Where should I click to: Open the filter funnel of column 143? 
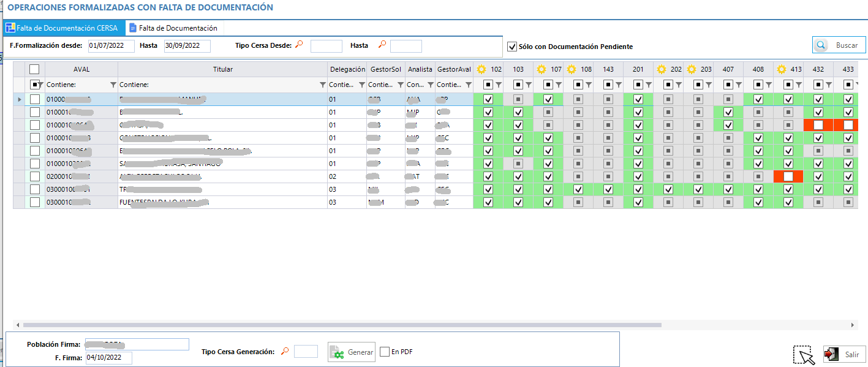pos(618,85)
